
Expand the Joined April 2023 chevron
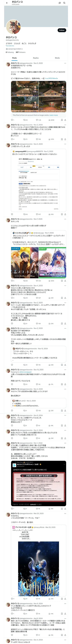[22, 49]
